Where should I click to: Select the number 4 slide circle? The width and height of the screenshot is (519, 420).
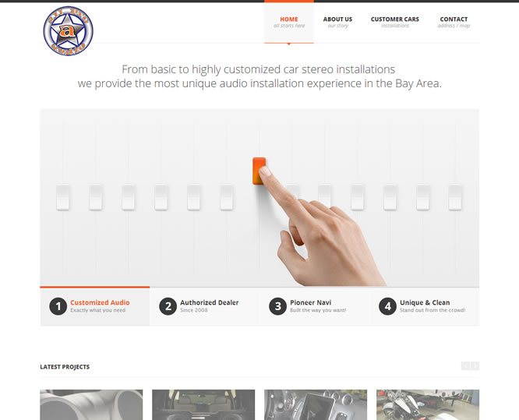tap(387, 306)
